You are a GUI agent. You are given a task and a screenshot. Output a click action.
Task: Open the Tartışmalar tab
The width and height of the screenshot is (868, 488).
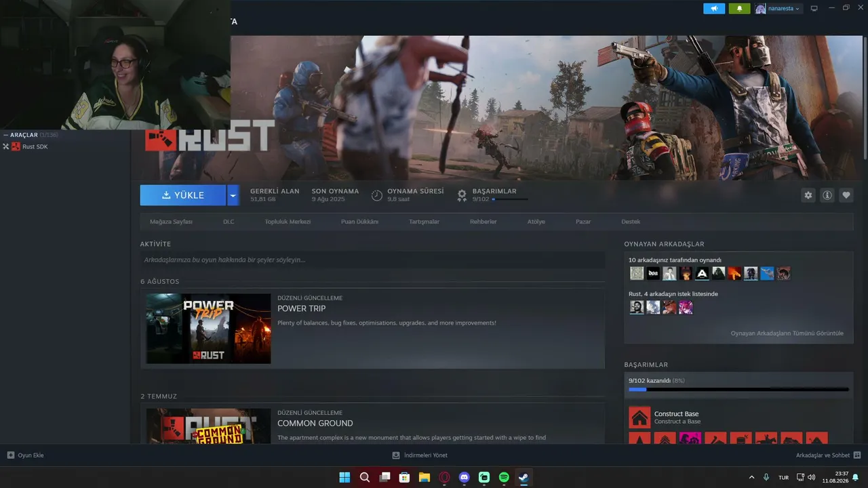[424, 222]
